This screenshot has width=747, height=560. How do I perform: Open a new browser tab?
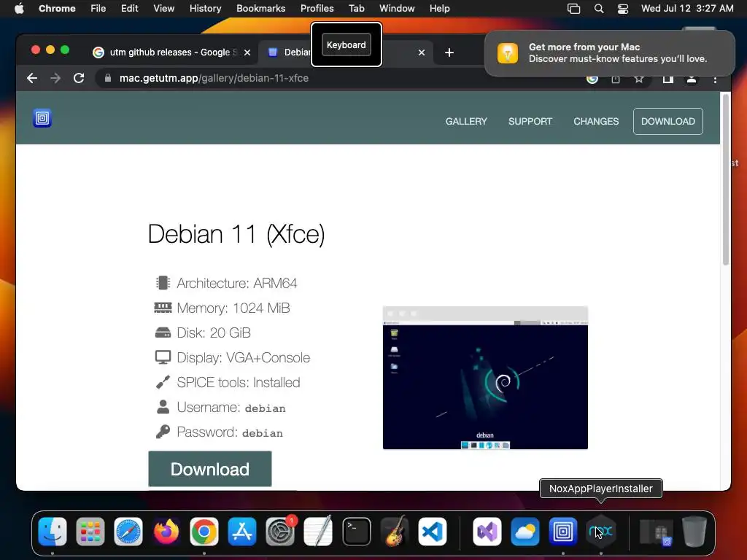click(x=449, y=52)
